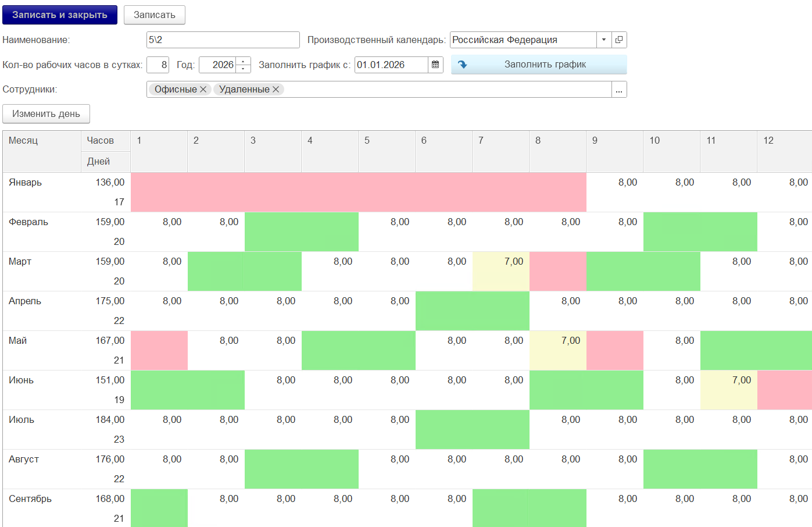
Task: Expand the production calendar dropdown
Action: click(604, 40)
